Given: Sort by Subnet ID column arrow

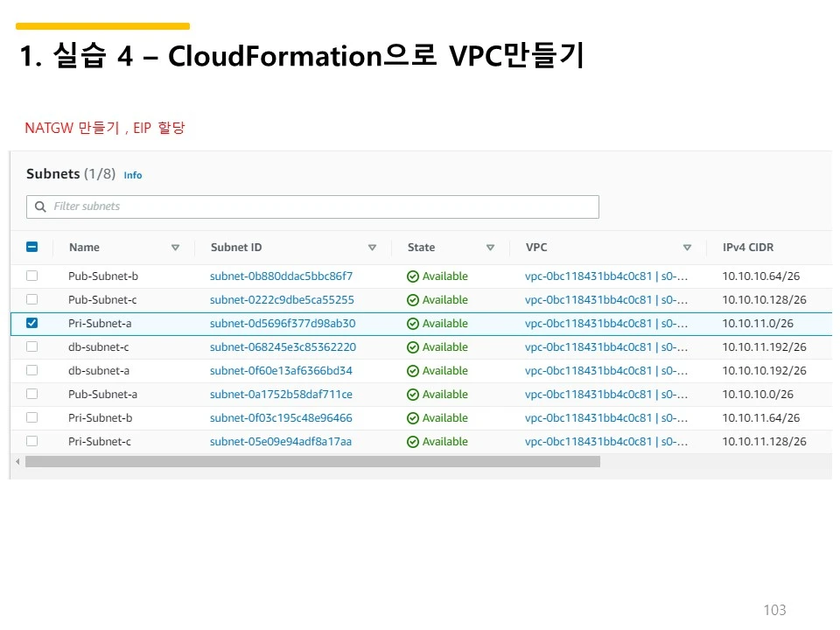Looking at the screenshot, I should pyautogui.click(x=373, y=248).
